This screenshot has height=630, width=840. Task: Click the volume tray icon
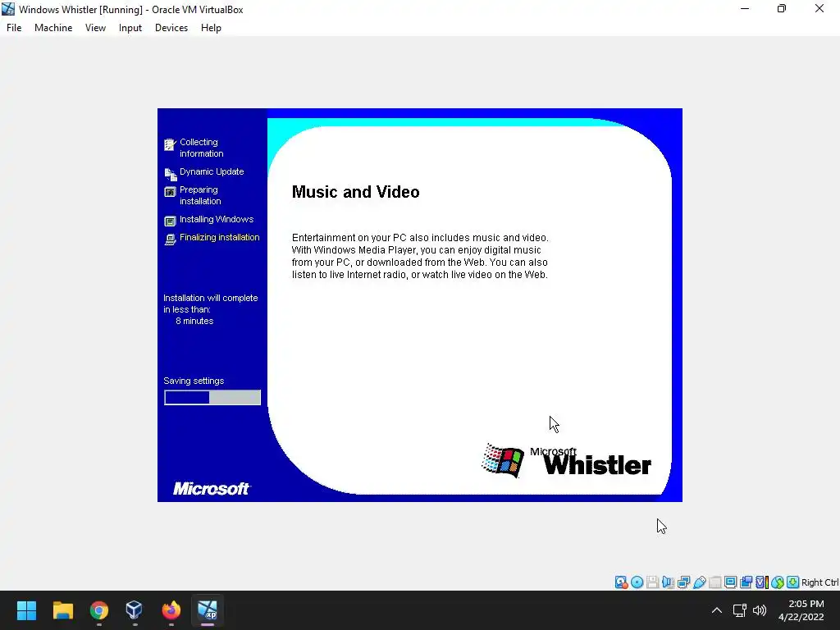pyautogui.click(x=760, y=610)
